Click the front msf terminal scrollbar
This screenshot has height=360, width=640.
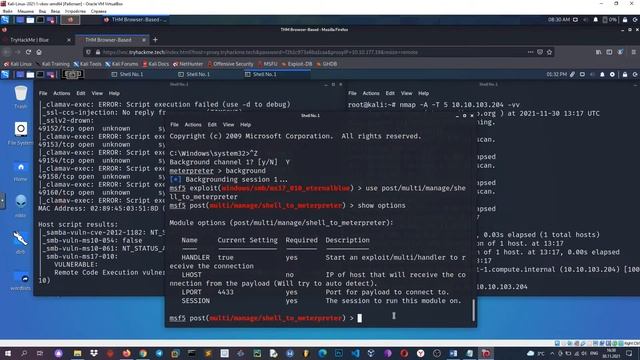(x=473, y=310)
